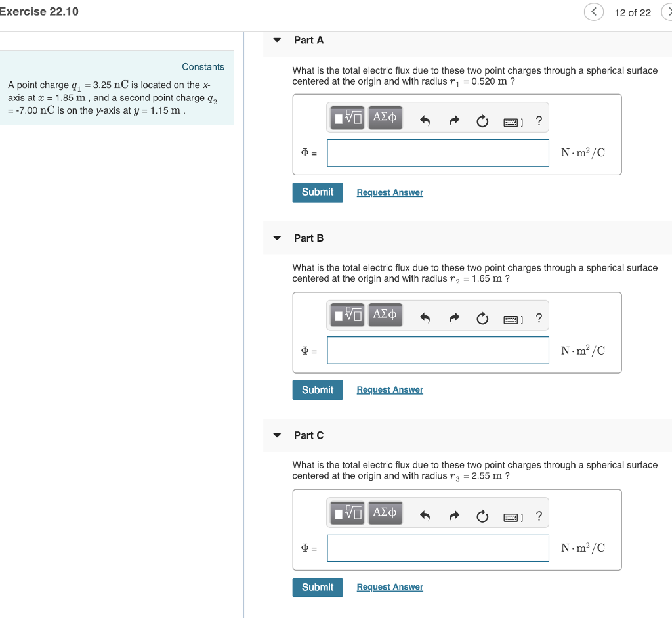
Task: Undo the last entry in Part B
Action: click(425, 319)
